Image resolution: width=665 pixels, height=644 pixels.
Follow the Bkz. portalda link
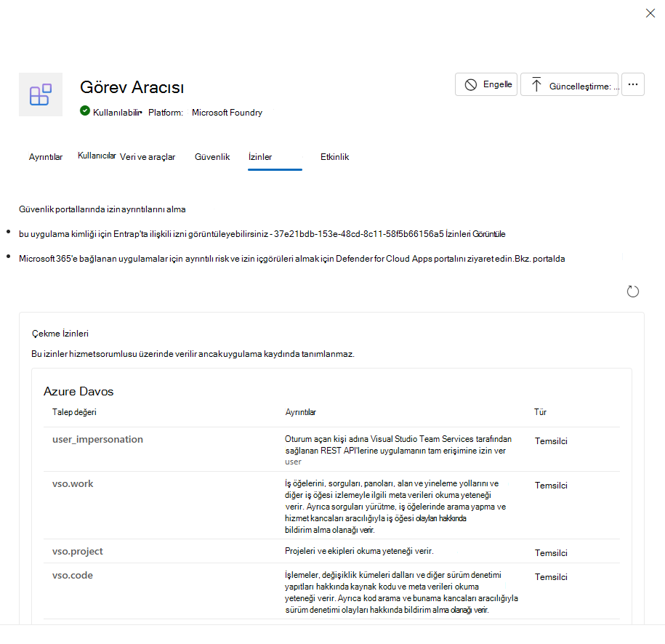(x=540, y=259)
